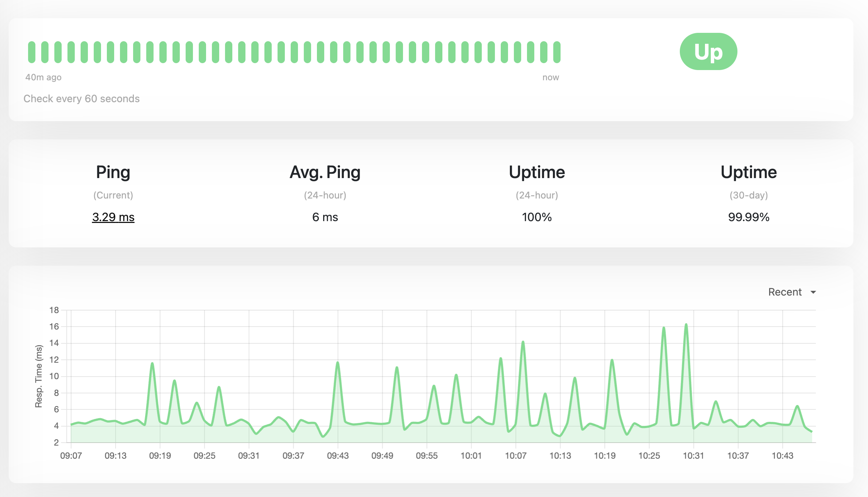Select the 100% 24-hour uptime value
868x497 pixels.
click(x=536, y=217)
